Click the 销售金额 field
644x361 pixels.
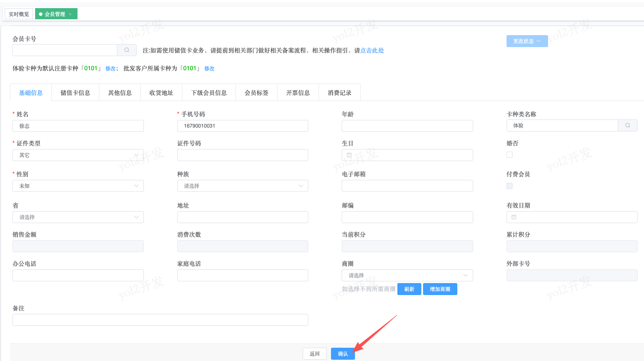coord(78,246)
